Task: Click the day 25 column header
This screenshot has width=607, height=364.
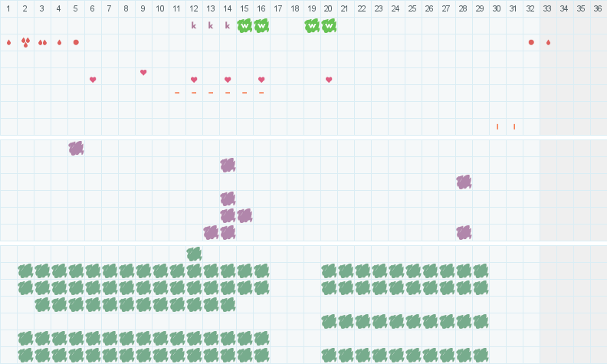Action: [412, 8]
